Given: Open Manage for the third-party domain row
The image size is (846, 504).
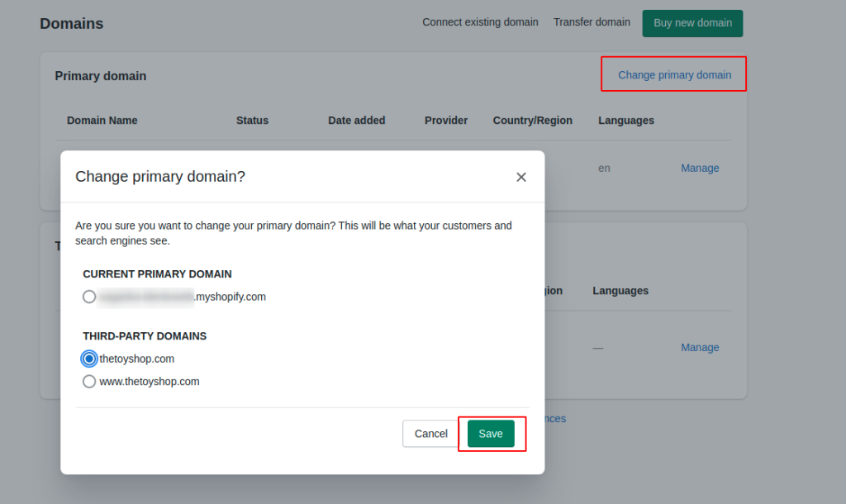Looking at the screenshot, I should click(700, 348).
